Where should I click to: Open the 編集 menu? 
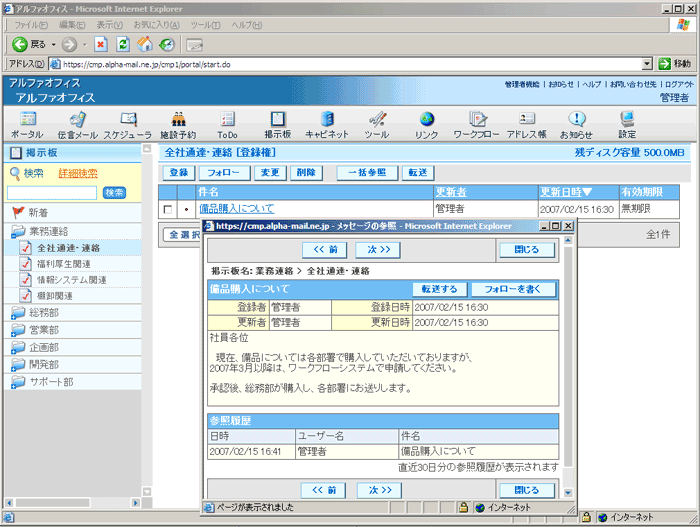[72, 25]
